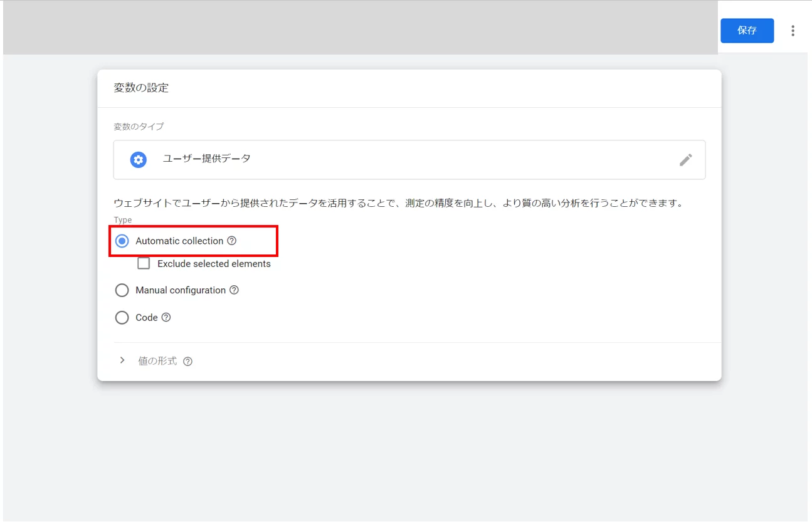Click the chevron arrow before 値の形式
The height and width of the screenshot is (524, 812).
click(x=122, y=361)
